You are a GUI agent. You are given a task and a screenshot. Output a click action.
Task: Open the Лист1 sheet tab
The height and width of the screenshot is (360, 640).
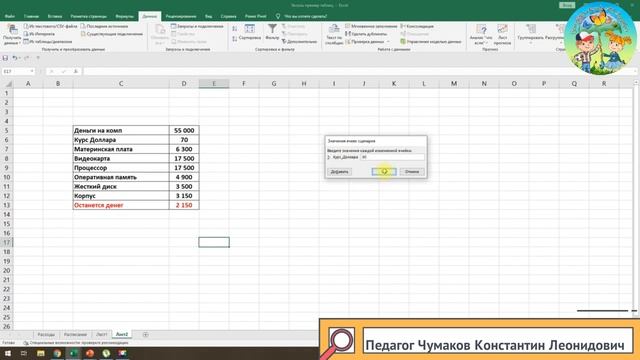(x=102, y=334)
